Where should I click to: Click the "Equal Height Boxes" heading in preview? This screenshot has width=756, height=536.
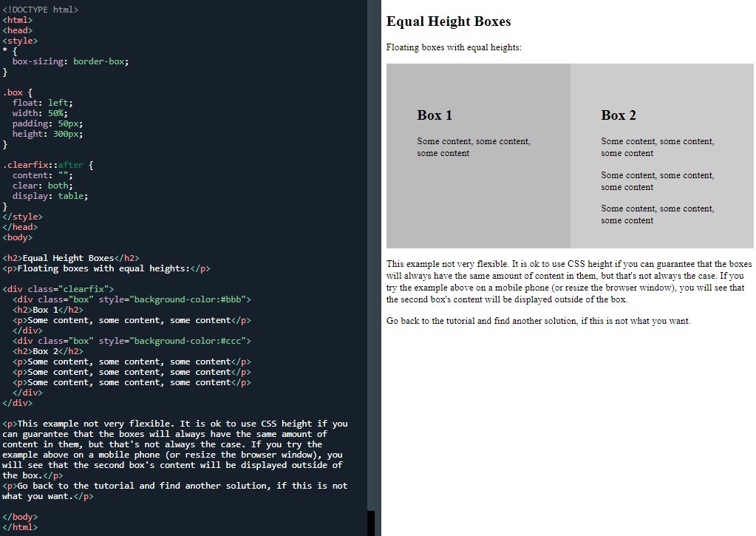point(448,21)
